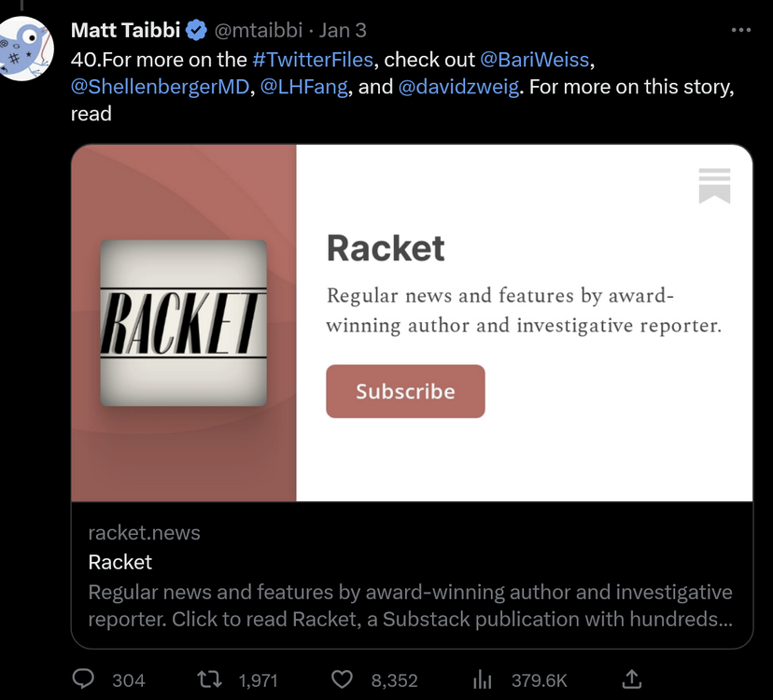Open @LHFang profile link

pyautogui.click(x=304, y=87)
